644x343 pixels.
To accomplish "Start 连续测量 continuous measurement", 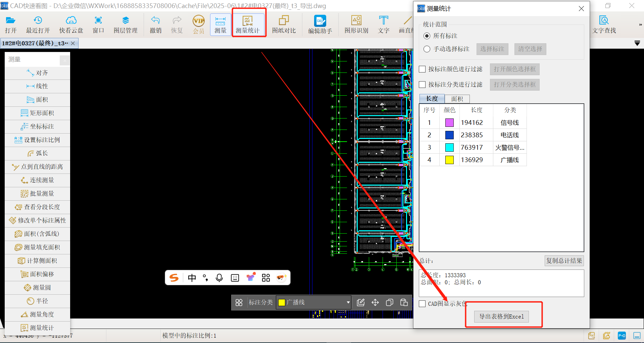I will tap(37, 180).
